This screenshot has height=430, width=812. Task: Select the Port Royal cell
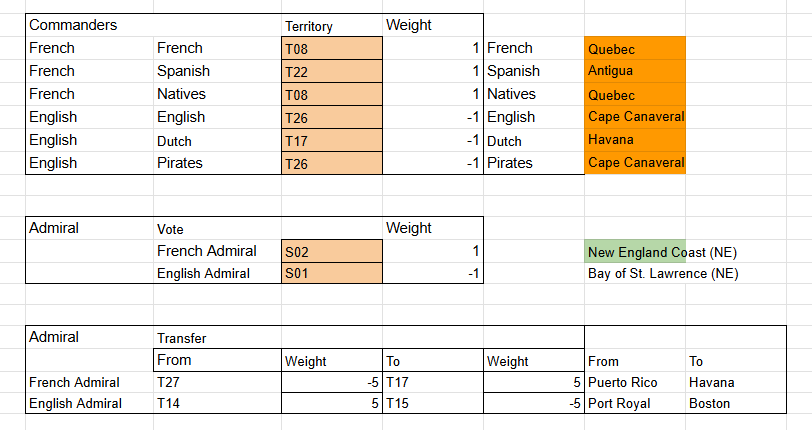(635, 403)
